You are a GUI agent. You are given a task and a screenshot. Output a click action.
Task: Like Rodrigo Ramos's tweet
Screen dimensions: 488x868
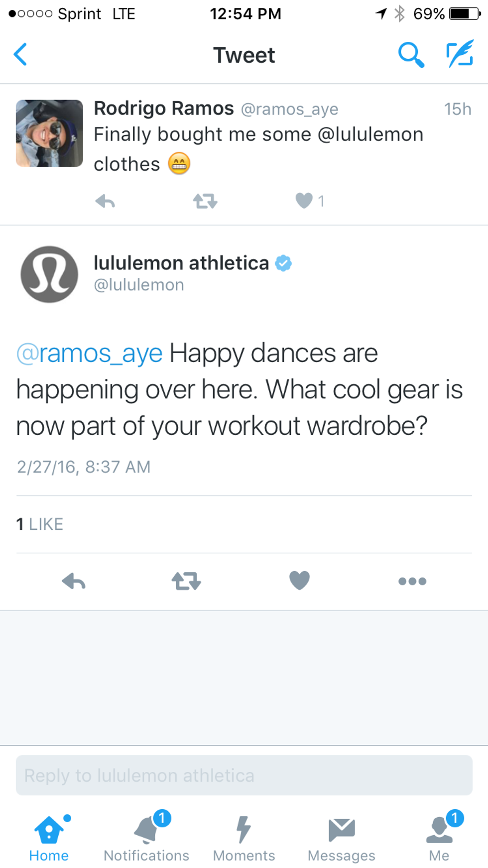pyautogui.click(x=304, y=201)
